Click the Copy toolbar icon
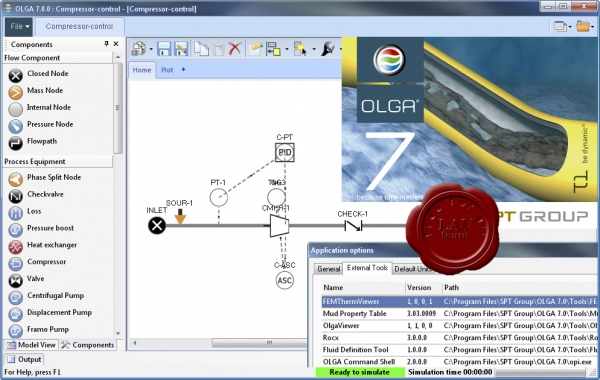 pyautogui.click(x=201, y=49)
